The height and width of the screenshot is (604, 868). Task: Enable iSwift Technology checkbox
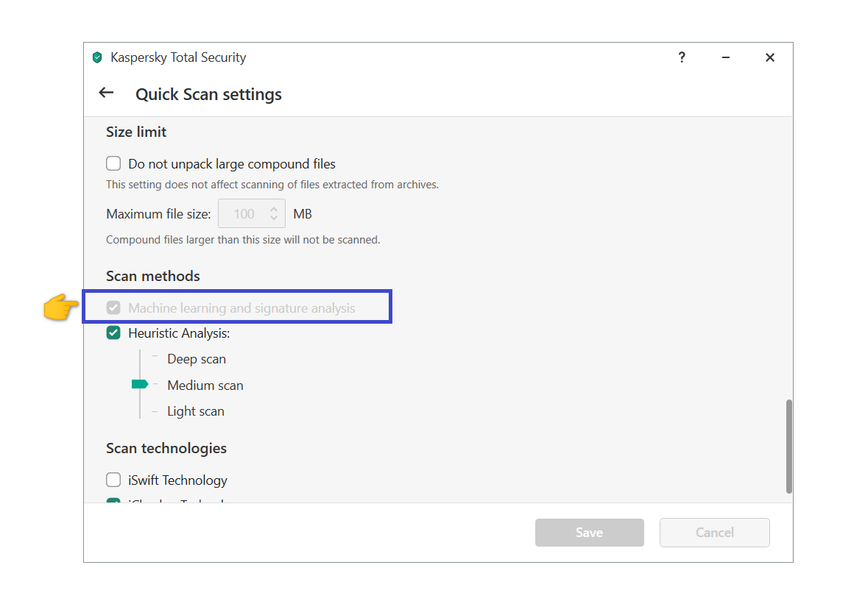113,480
